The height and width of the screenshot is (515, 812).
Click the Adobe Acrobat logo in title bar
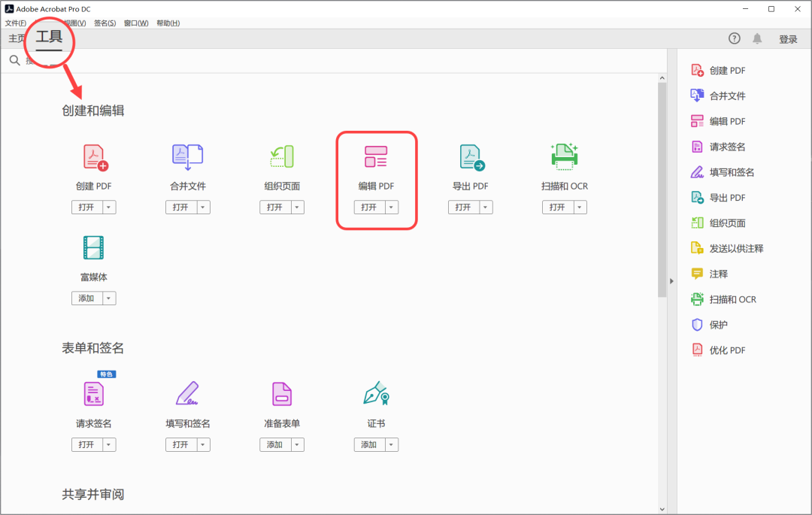(9, 9)
